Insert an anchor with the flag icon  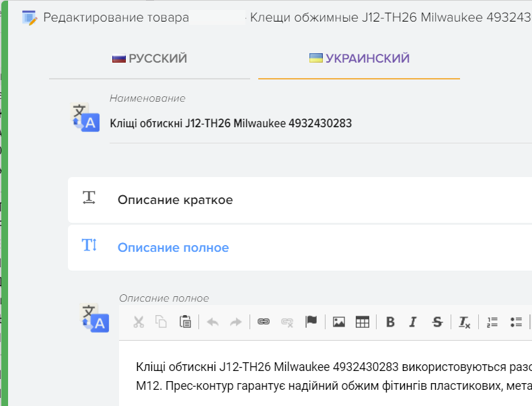pos(311,322)
